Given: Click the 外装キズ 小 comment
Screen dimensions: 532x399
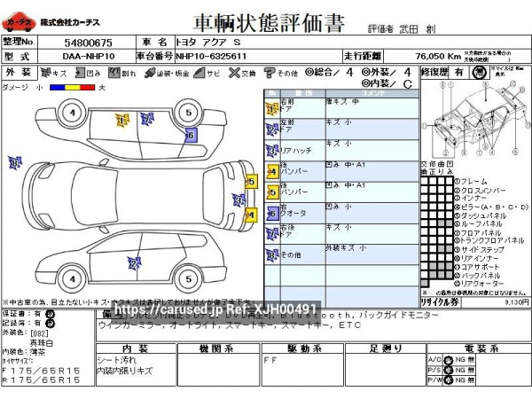Looking at the screenshot, I should (346, 248).
